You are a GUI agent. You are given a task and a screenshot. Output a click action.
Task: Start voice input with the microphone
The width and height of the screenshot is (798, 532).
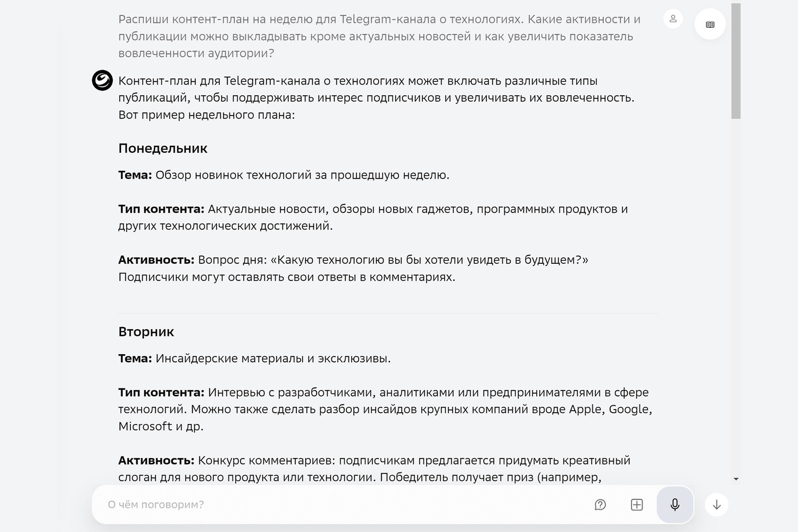[675, 504]
